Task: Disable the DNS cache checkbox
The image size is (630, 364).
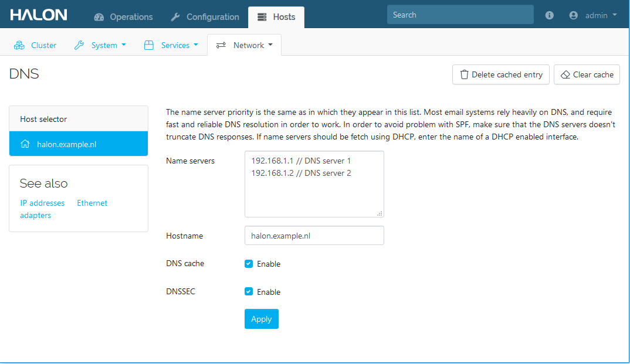Action: pos(249,264)
